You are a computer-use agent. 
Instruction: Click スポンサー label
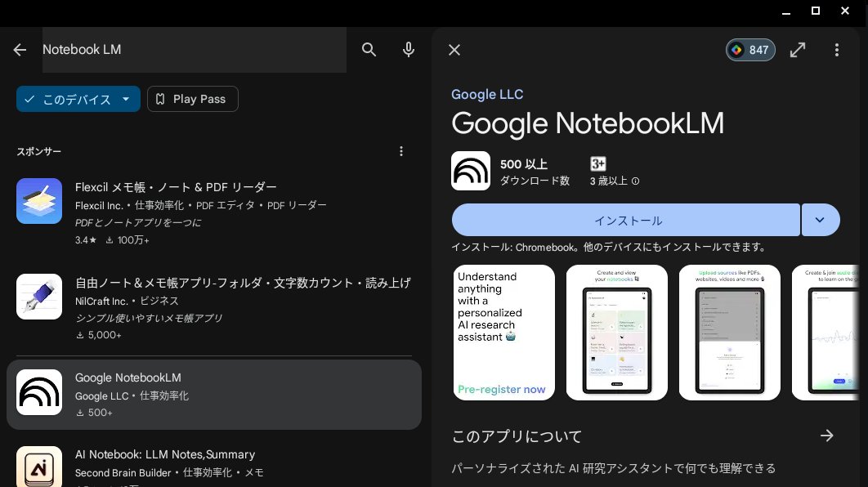38,152
